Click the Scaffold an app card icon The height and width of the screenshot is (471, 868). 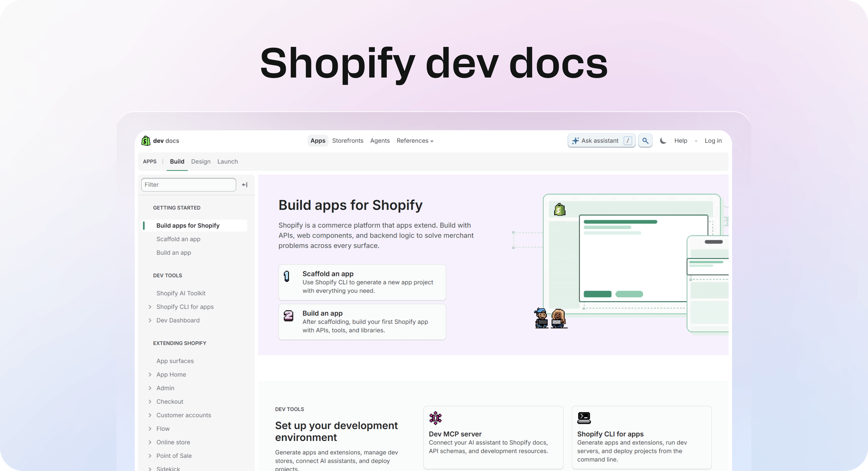pos(286,276)
